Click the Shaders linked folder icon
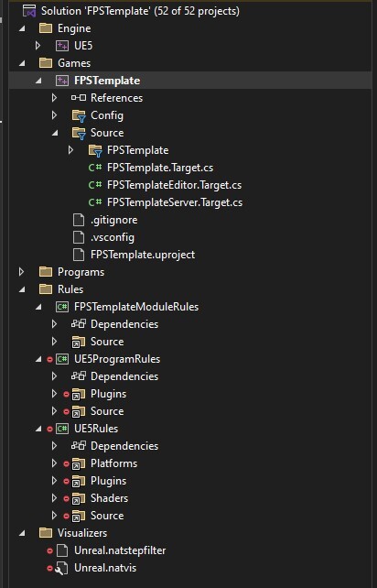Viewport: 377px width, 588px height. [x=79, y=498]
